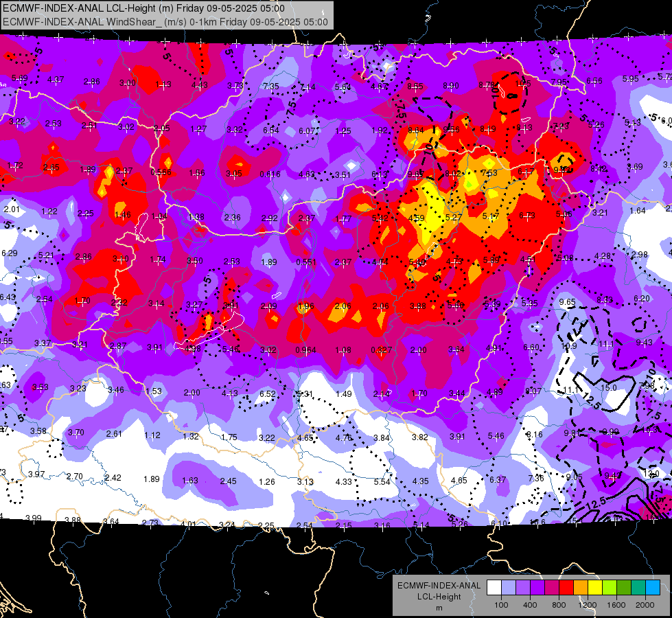Click the grid value 6.20
Image resolution: width=672 pixels, height=618 pixels.
(x=642, y=299)
